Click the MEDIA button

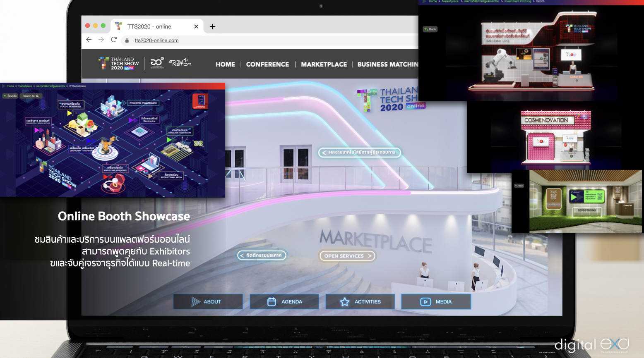(436, 302)
